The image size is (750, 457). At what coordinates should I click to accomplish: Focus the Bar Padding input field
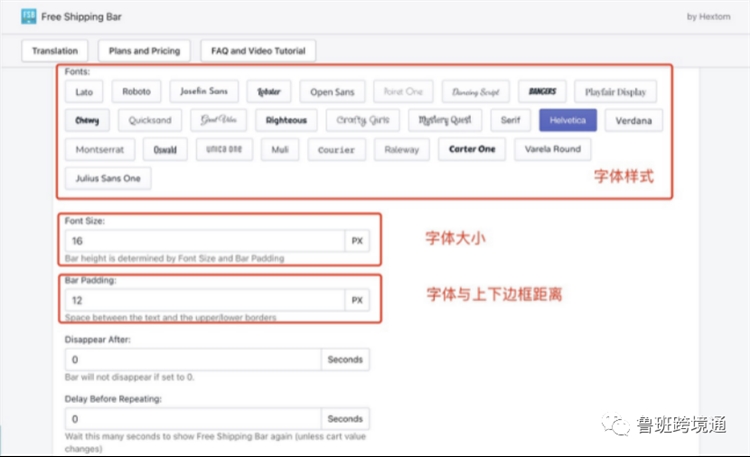click(205, 300)
